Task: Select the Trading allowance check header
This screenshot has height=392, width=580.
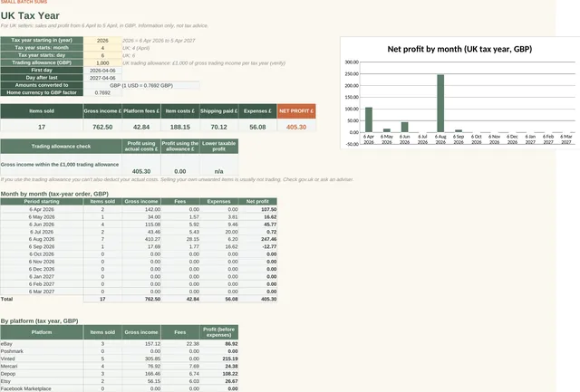Action: coord(61,147)
